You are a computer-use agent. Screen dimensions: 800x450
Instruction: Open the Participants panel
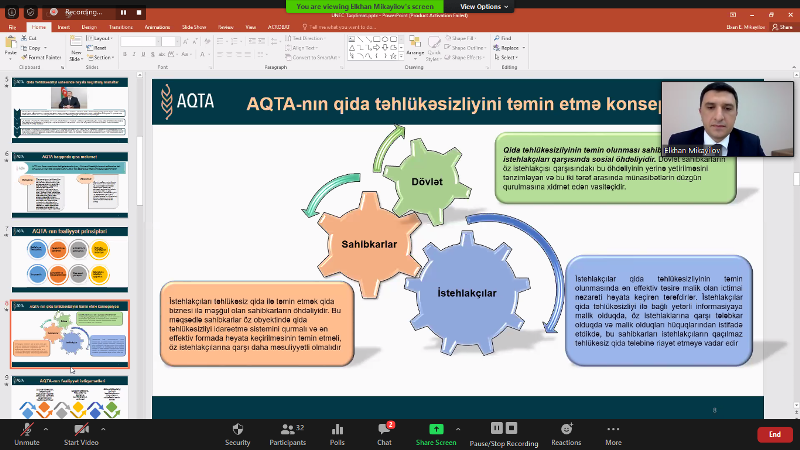(x=288, y=434)
